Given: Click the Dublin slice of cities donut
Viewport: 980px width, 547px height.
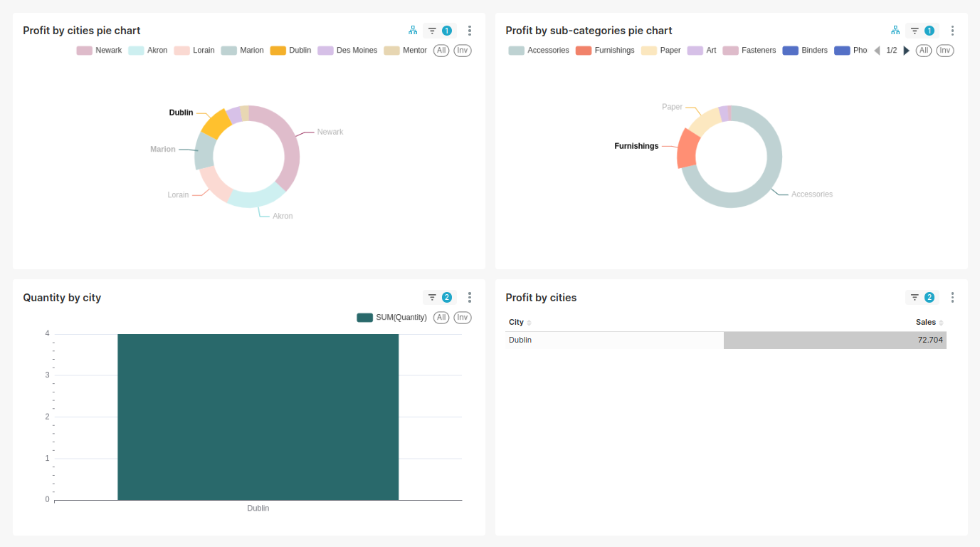Looking at the screenshot, I should click(x=216, y=124).
